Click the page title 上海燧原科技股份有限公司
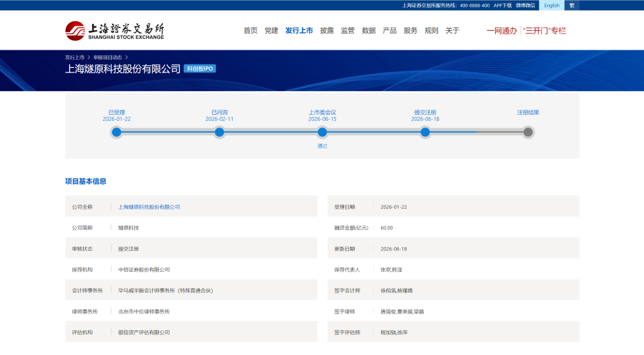644x355 pixels. (x=123, y=68)
